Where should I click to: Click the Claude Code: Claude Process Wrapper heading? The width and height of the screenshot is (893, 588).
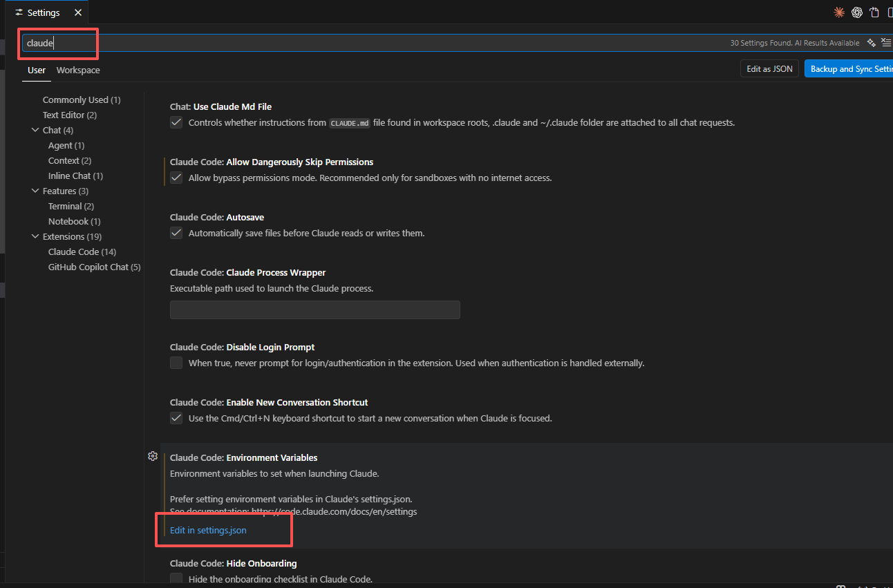point(248,273)
